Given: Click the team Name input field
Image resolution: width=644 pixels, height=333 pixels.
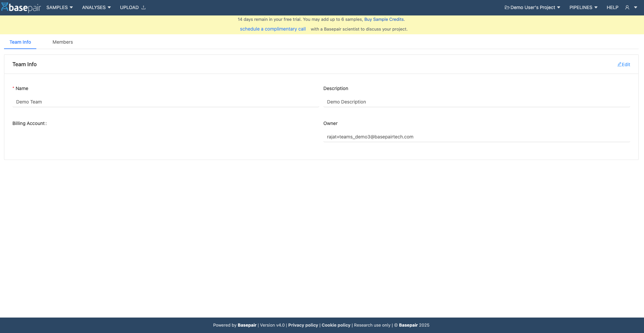Looking at the screenshot, I should [165, 102].
